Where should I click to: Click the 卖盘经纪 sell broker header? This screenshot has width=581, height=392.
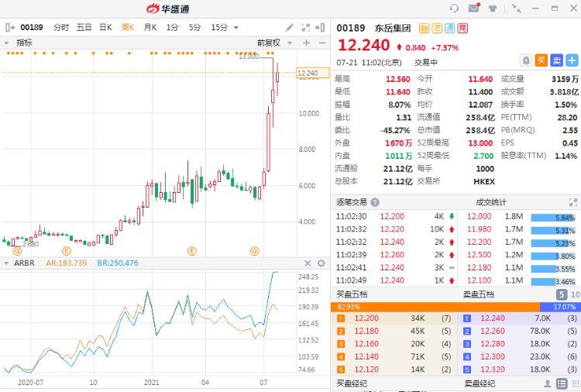coord(480,383)
